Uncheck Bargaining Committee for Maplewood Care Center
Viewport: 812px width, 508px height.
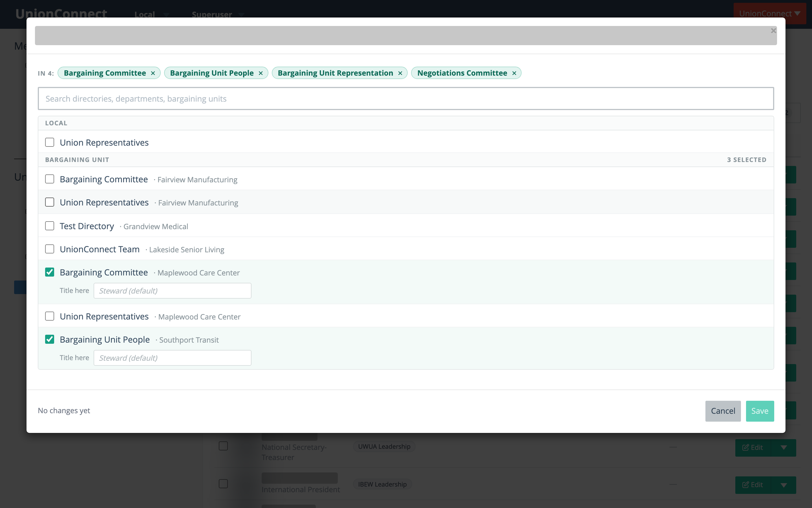point(50,272)
